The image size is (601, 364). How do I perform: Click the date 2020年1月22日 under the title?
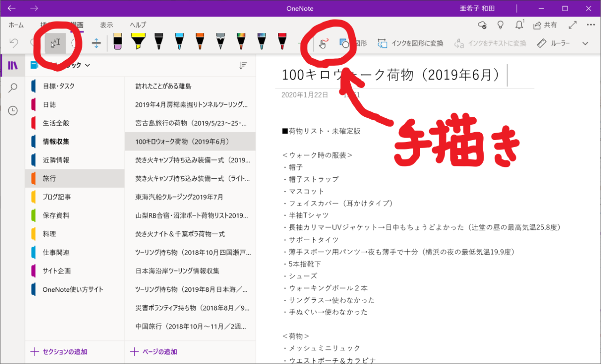click(305, 95)
